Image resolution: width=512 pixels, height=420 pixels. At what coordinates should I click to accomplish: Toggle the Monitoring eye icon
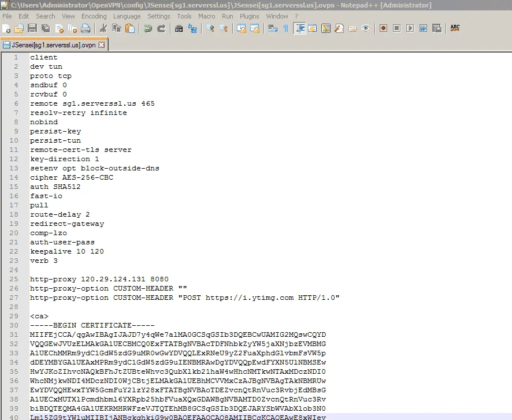pyautogui.click(x=366, y=28)
